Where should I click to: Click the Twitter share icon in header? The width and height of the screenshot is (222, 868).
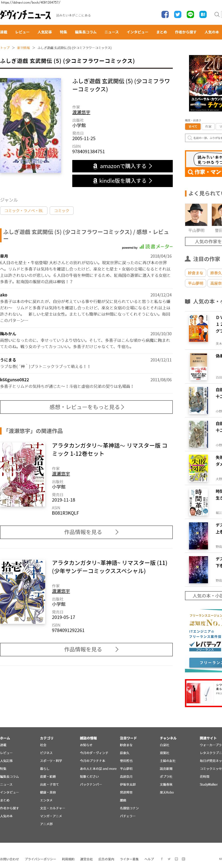(x=178, y=14)
